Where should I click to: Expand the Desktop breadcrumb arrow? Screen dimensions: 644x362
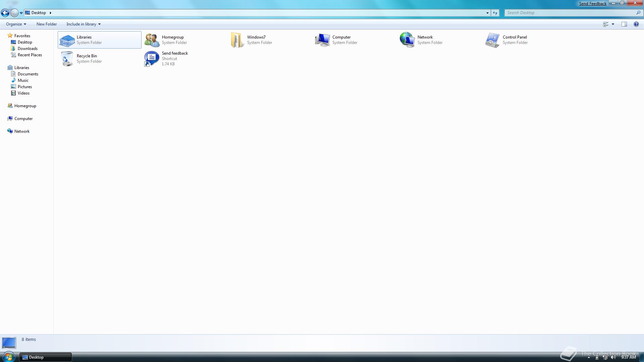[50, 13]
